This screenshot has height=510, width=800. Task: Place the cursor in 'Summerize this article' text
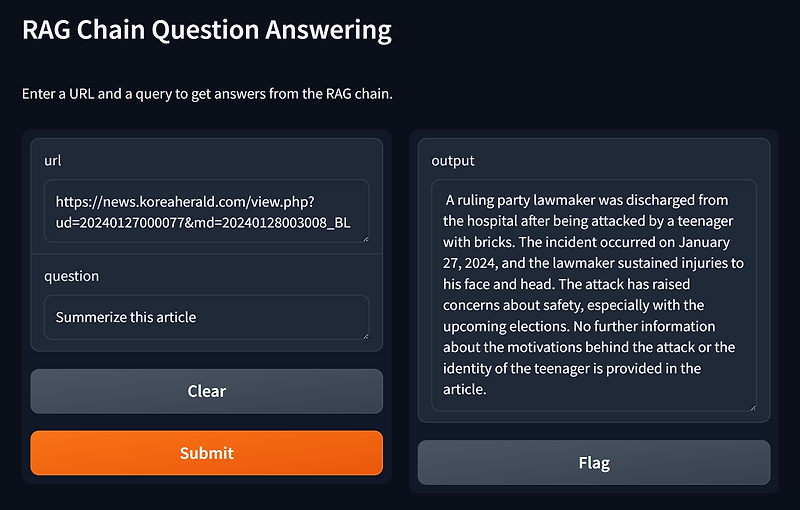(x=126, y=317)
